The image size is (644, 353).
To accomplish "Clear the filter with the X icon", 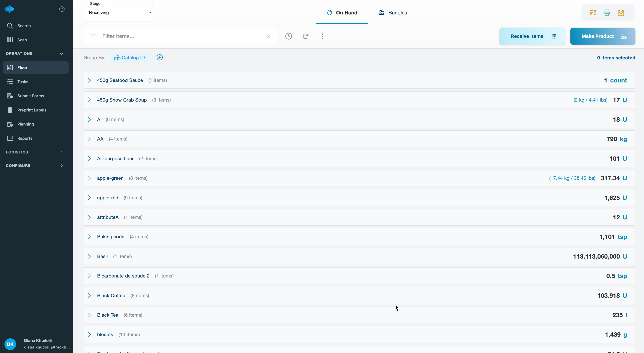I will tap(268, 36).
